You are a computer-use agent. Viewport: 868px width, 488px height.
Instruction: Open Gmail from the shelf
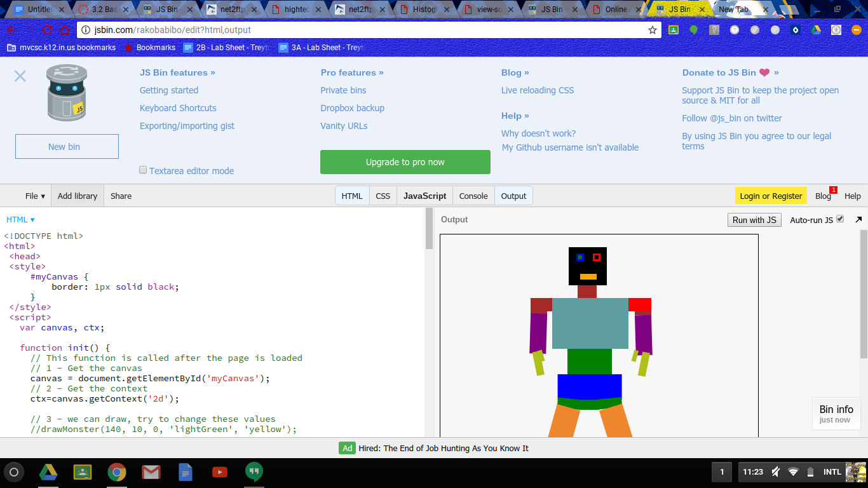pyautogui.click(x=151, y=472)
